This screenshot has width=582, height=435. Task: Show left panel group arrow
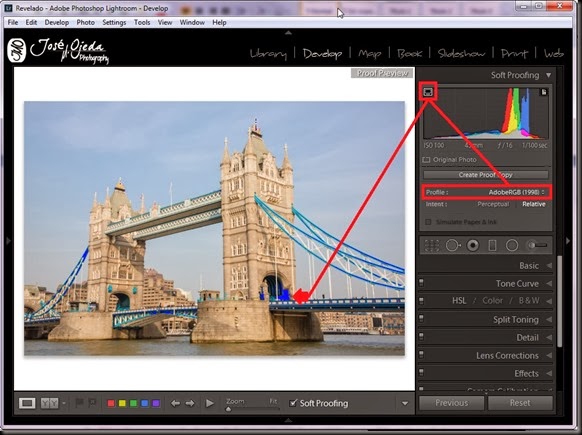click(x=9, y=241)
